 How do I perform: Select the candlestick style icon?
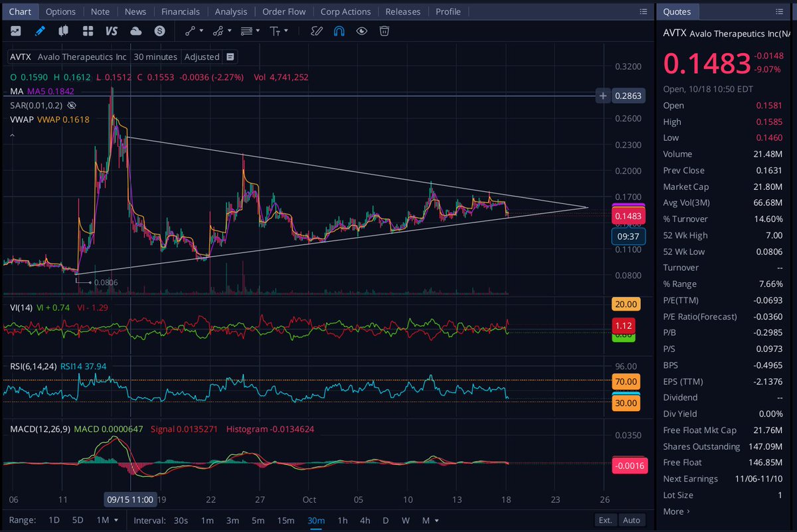click(x=64, y=31)
